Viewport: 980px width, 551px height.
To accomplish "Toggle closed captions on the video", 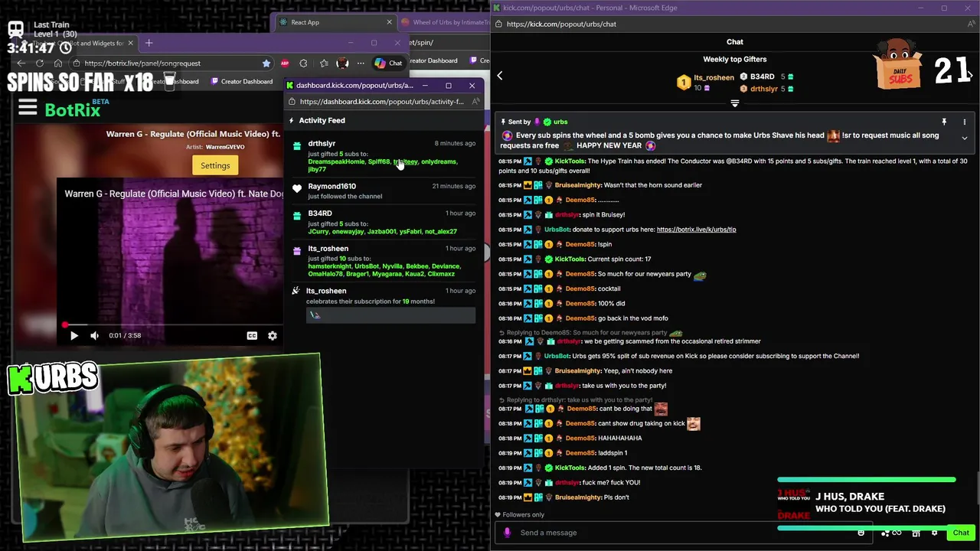I will coord(252,335).
